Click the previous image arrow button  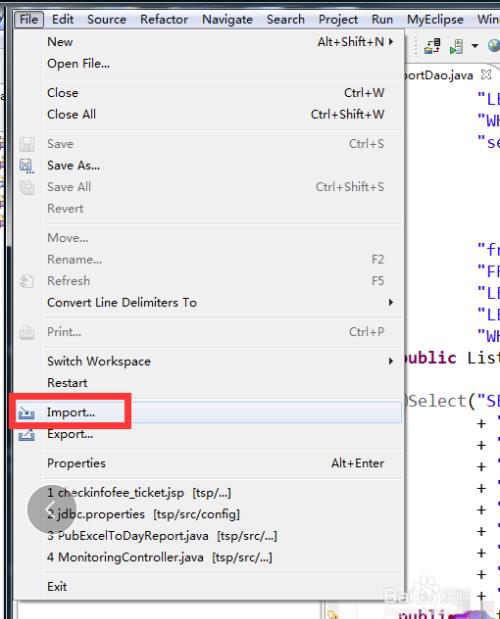[x=52, y=509]
